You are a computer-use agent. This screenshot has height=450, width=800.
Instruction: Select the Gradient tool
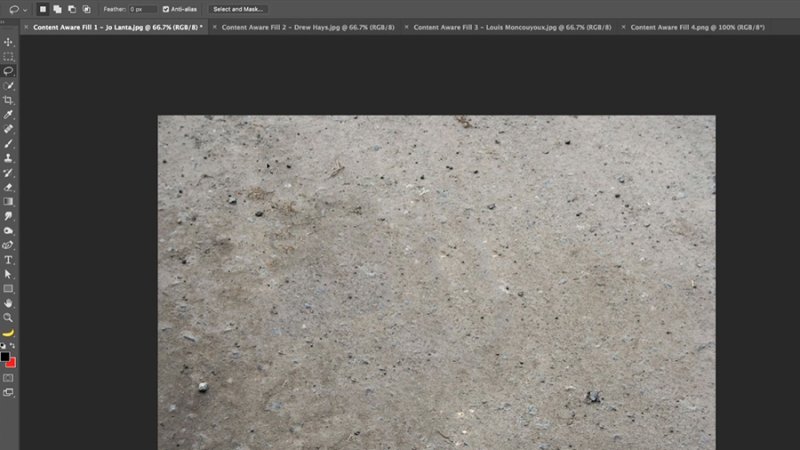8,202
